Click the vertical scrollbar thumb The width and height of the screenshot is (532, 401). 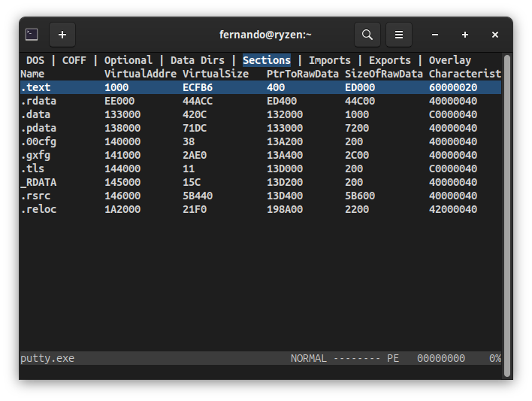pyautogui.click(x=507, y=215)
